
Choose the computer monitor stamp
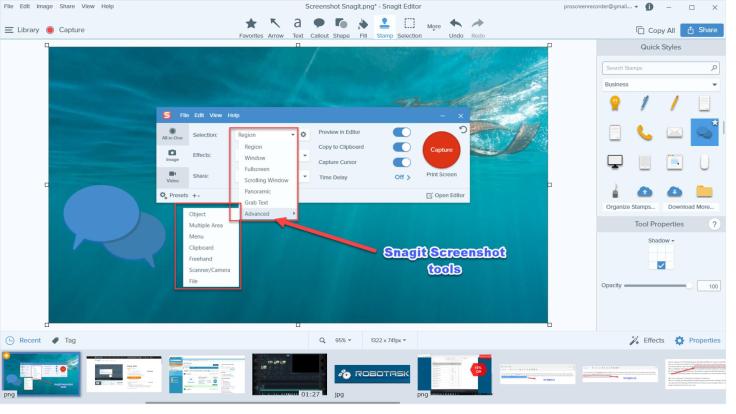tap(615, 162)
